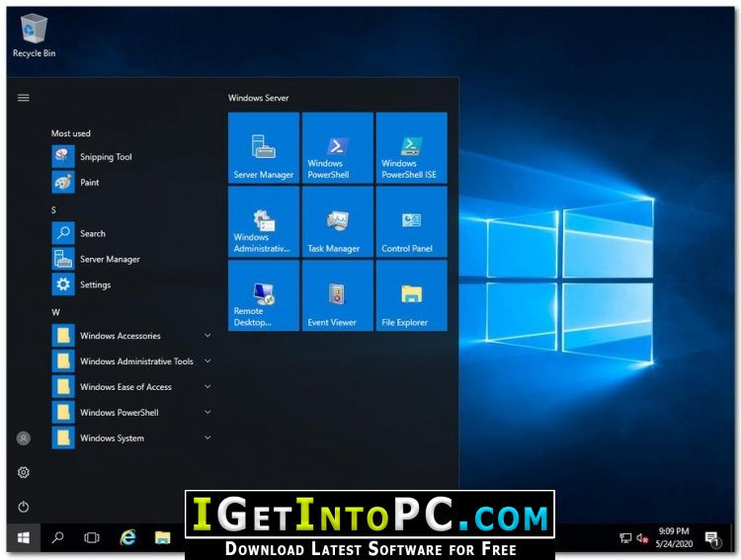
Task: Open File Explorer from the taskbar
Action: [163, 538]
